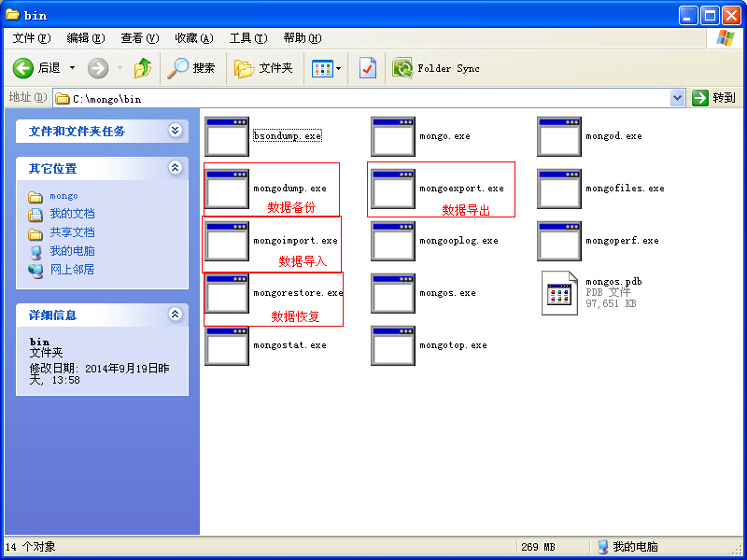Select the mongoexport.exe file icon
The image size is (747, 560).
(393, 189)
